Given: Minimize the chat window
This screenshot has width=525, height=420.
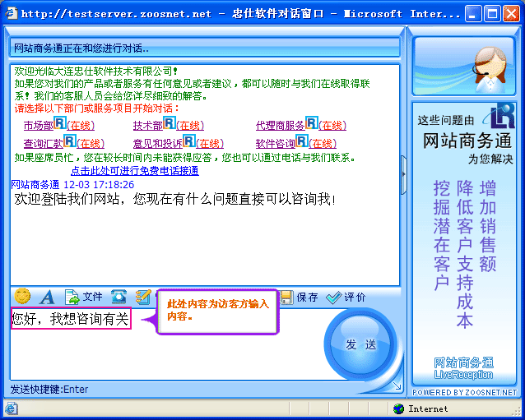Looking at the screenshot, I should (x=473, y=14).
